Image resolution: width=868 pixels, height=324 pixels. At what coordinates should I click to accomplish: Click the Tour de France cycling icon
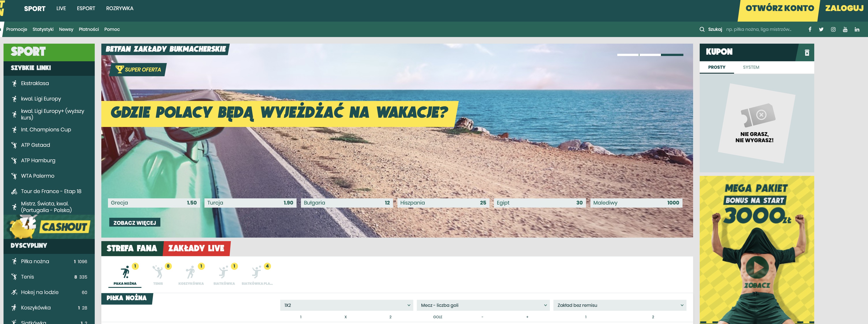pyautogui.click(x=14, y=192)
